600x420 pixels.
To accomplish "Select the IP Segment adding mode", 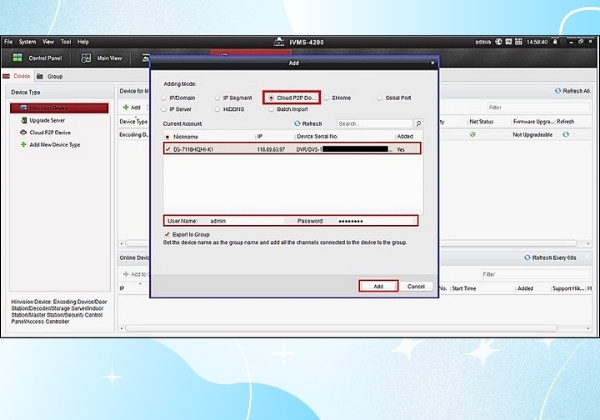I will [x=217, y=98].
